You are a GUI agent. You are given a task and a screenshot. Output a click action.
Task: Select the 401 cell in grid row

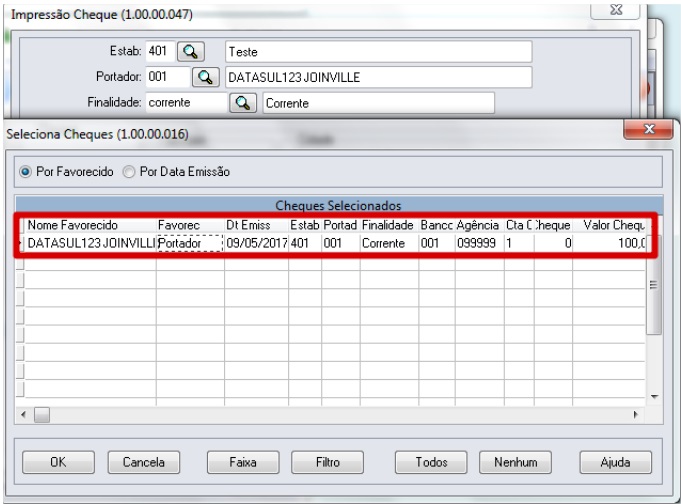[305, 243]
